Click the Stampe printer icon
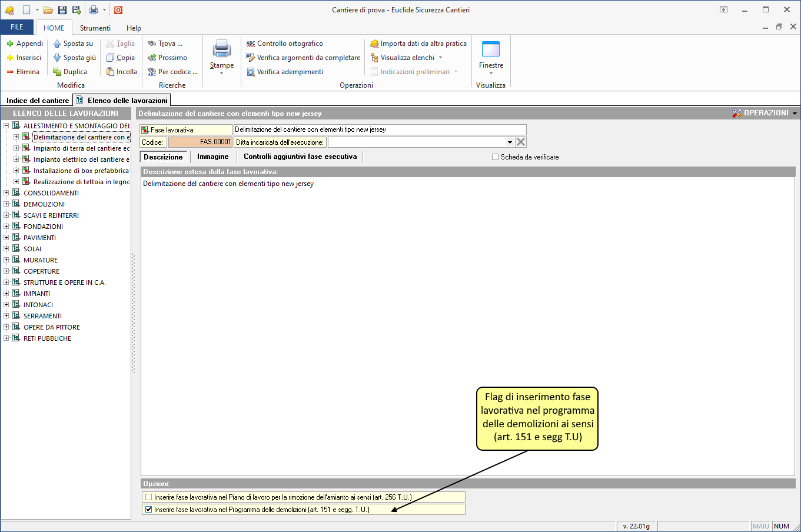Screen dimensions: 801x532 [222, 49]
